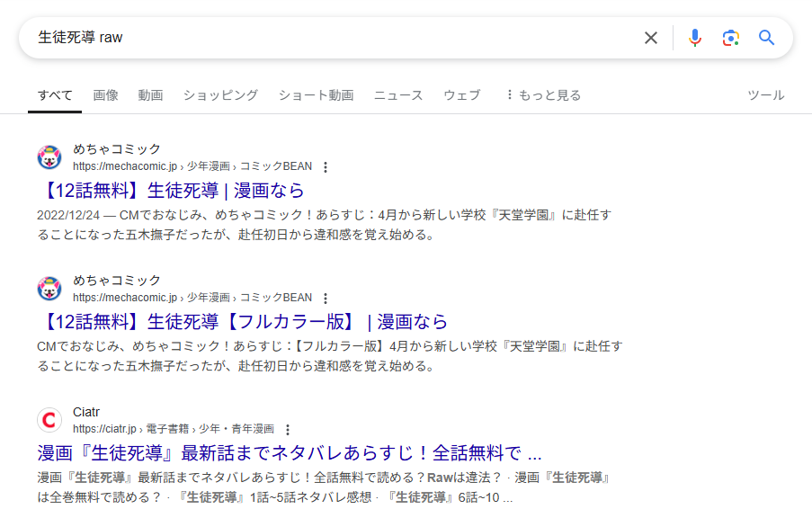Open three-dot options for the フルカラー版 result
Viewport: 812px width, 527px height.
[326, 298]
